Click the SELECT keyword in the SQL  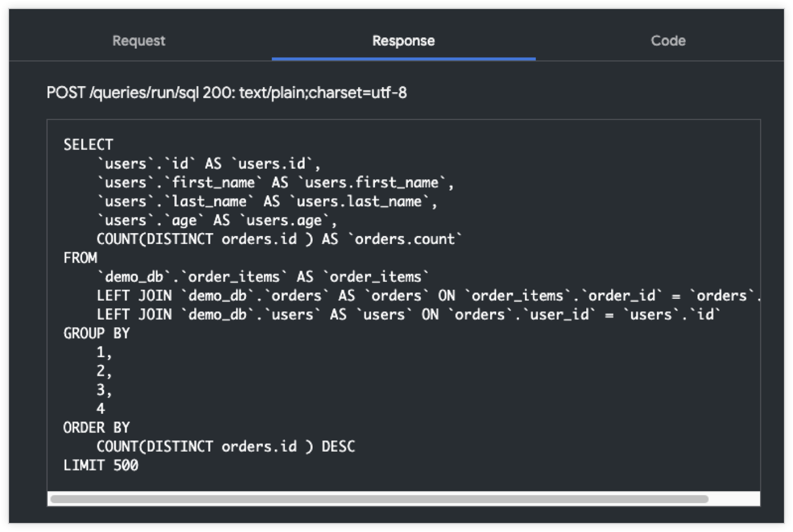tap(88, 145)
